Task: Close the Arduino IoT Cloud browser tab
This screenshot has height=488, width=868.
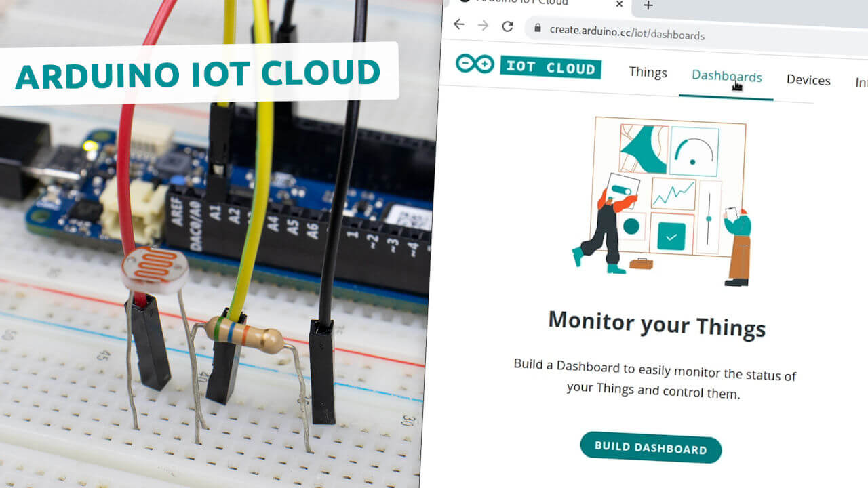Action: [x=619, y=5]
